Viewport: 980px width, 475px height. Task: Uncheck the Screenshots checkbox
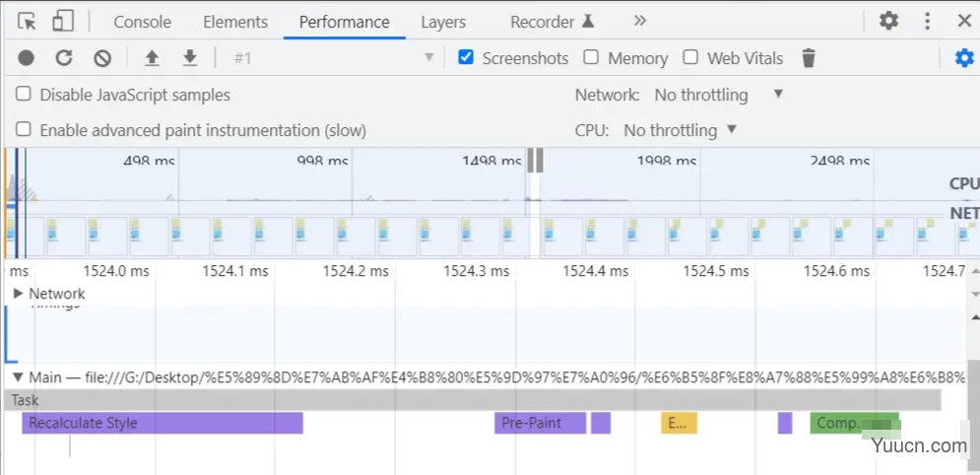466,57
